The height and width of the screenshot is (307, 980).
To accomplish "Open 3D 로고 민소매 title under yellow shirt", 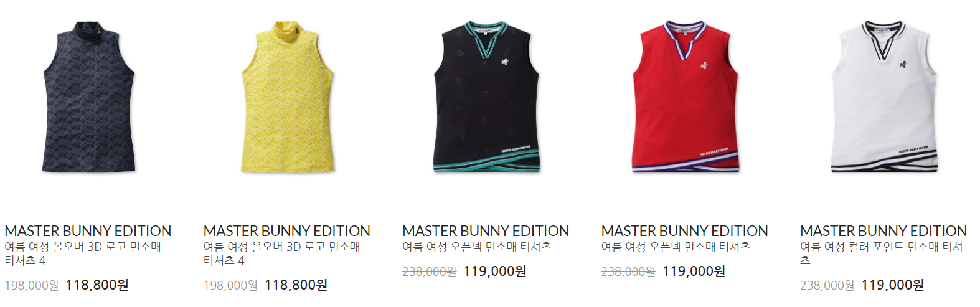I will 282,253.
